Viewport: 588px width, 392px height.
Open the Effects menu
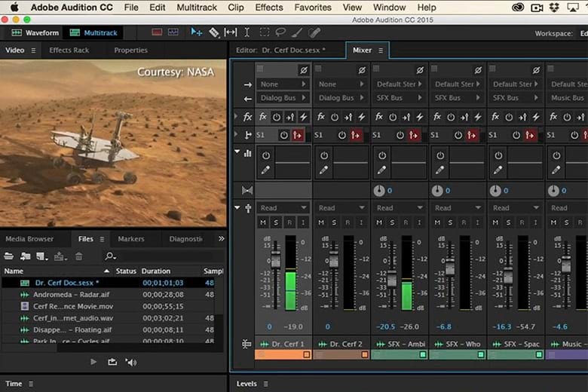pos(269,8)
